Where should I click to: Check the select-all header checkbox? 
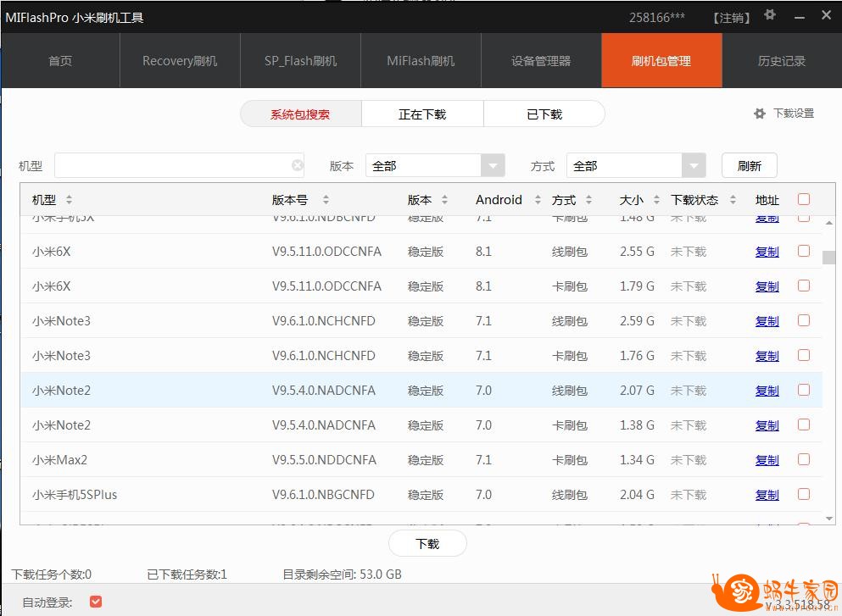(803, 199)
